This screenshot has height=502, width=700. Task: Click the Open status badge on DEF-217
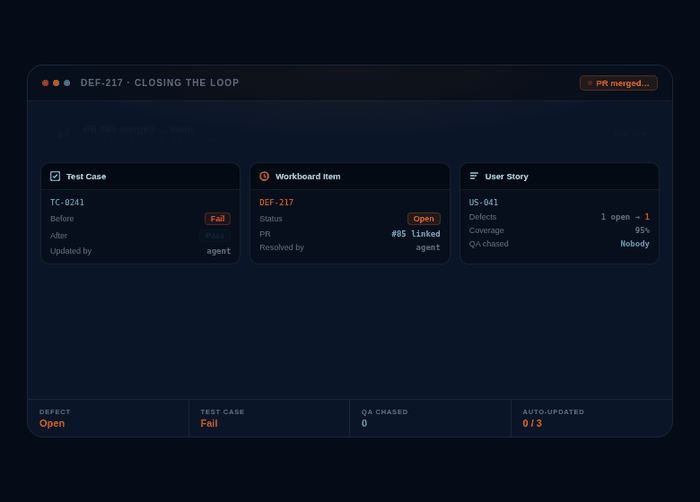click(x=424, y=218)
